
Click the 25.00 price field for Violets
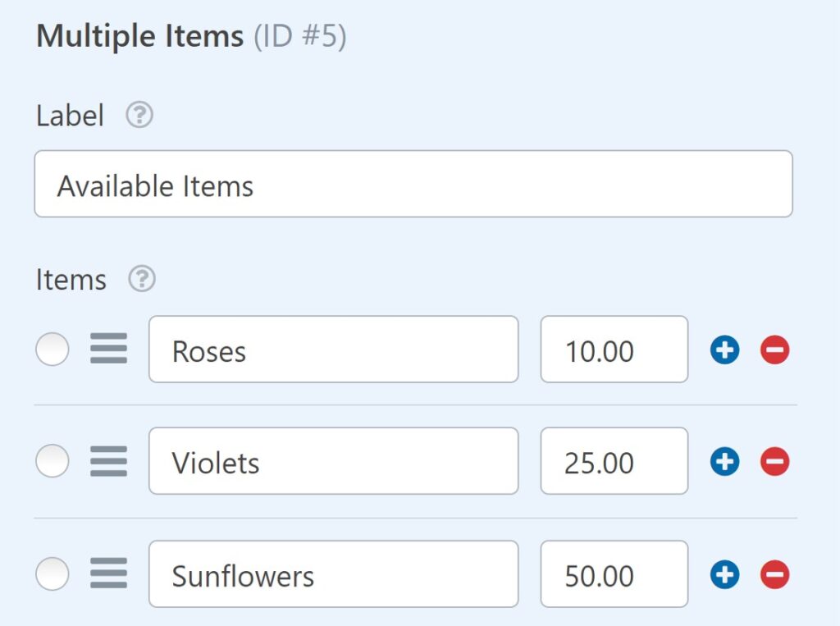pyautogui.click(x=614, y=461)
